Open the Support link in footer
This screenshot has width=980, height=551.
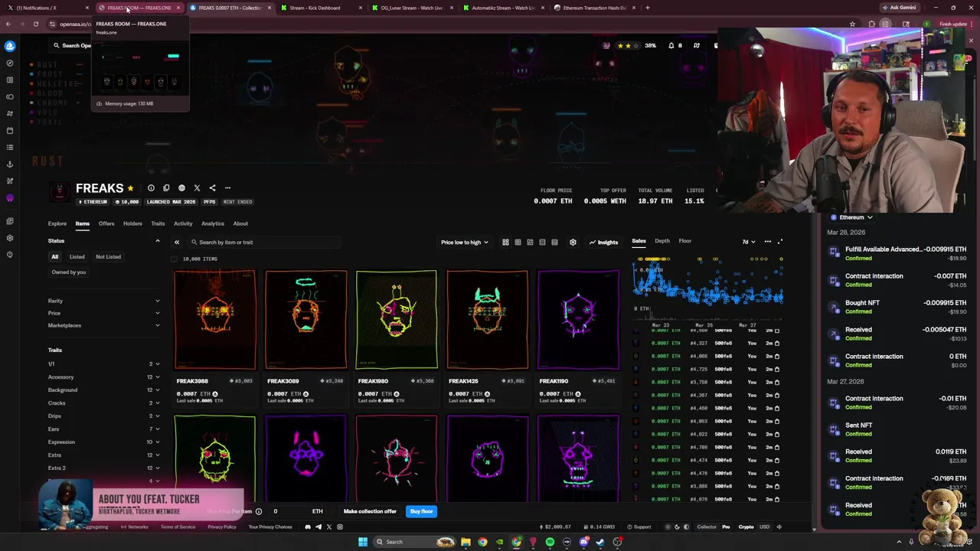[639, 527]
